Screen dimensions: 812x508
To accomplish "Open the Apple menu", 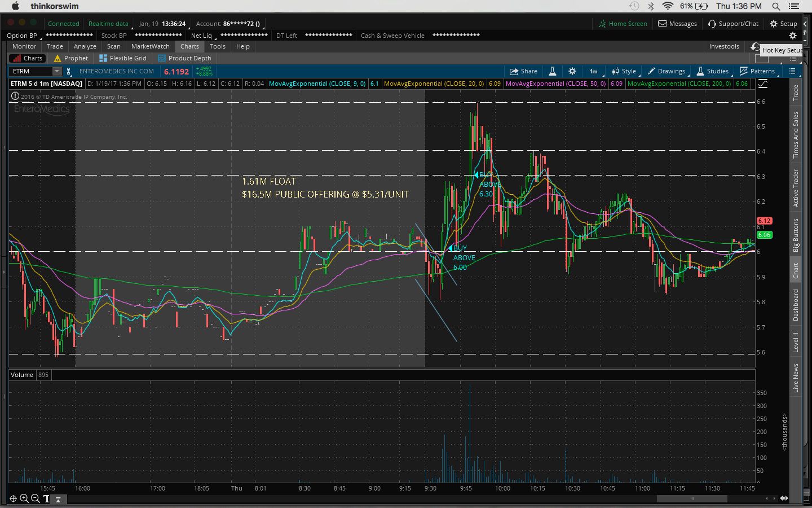I will click(15, 6).
